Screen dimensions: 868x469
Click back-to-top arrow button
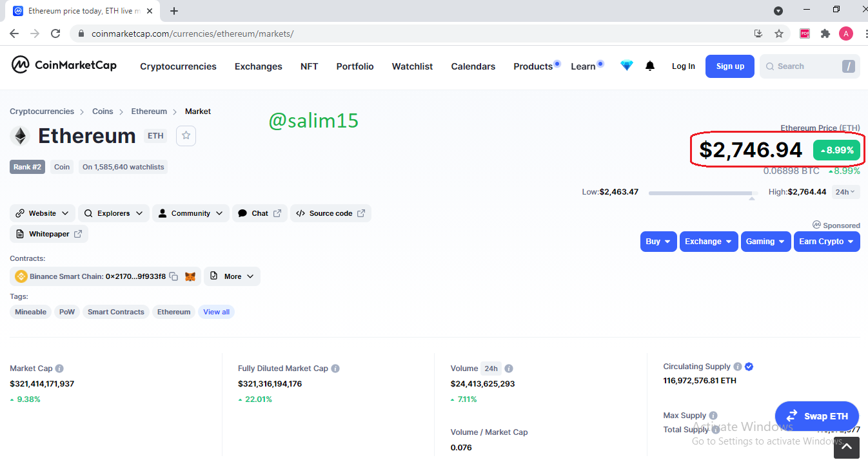click(847, 447)
